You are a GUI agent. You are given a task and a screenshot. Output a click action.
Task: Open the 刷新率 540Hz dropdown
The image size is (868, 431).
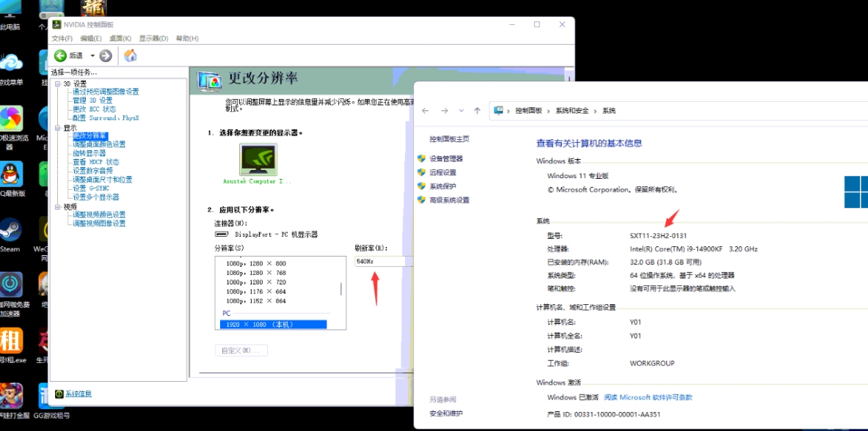point(384,261)
